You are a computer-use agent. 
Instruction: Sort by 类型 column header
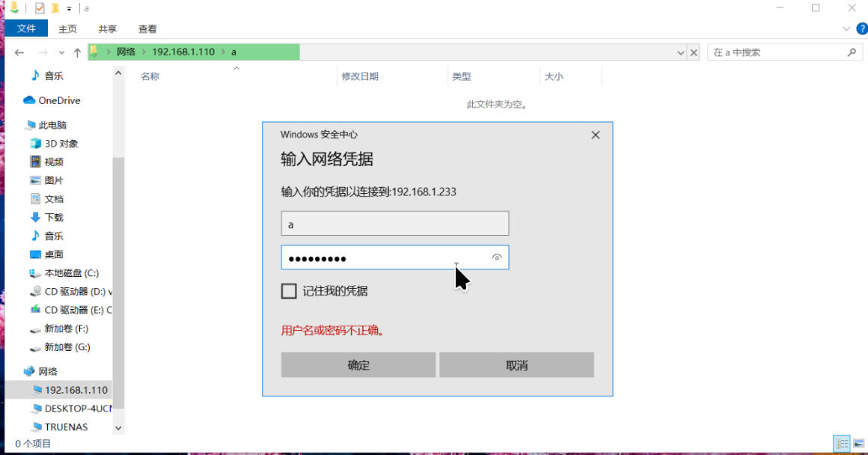pos(462,76)
